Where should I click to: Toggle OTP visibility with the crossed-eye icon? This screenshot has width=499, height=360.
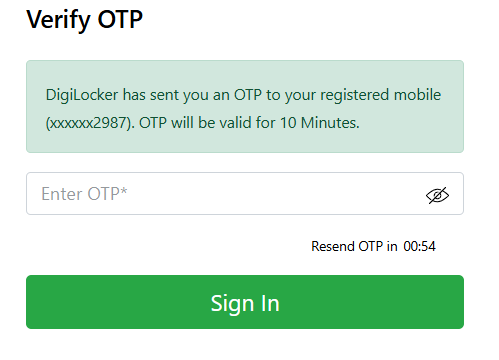tap(437, 195)
